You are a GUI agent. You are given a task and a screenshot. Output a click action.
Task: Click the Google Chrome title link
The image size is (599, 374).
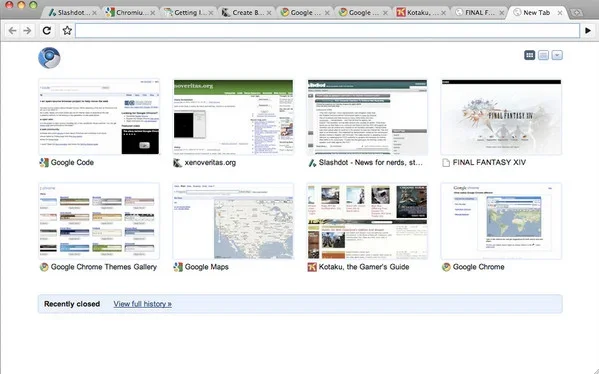pos(478,267)
